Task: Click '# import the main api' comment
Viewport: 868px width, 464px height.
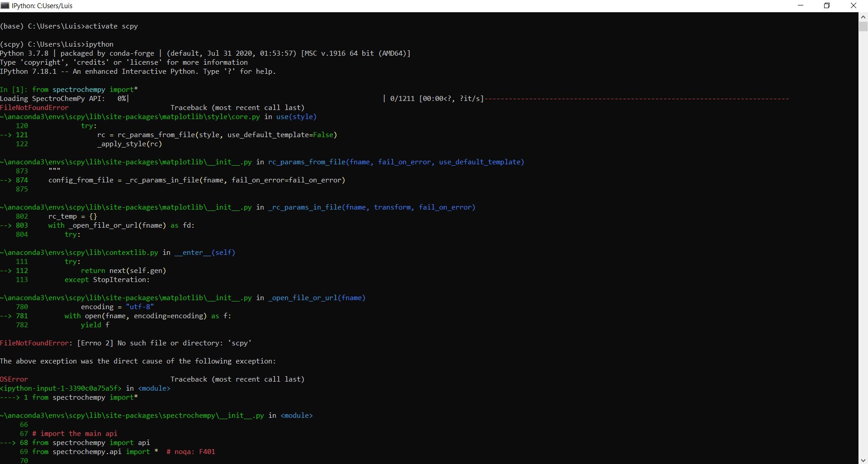Action: pos(75,434)
